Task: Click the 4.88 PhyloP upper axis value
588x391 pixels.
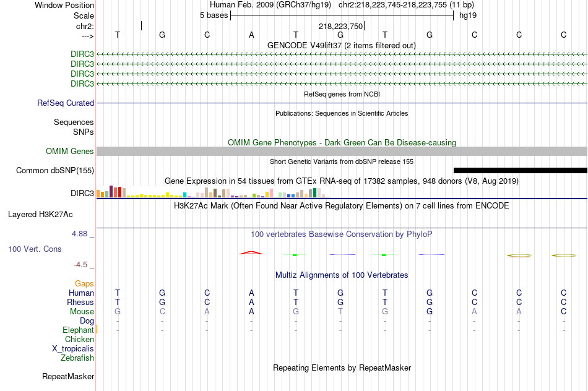Action: pos(79,234)
